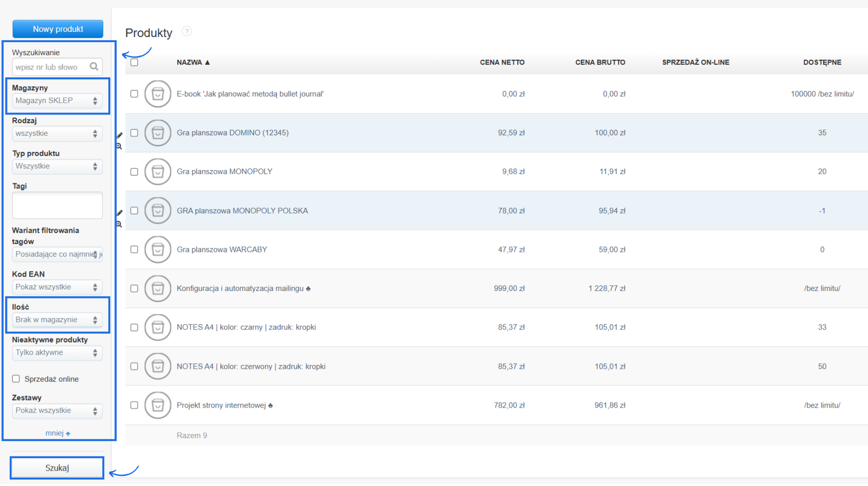Click the product icon for E-book bullet journal
Viewport: 868px width, 486px height.
[157, 94]
